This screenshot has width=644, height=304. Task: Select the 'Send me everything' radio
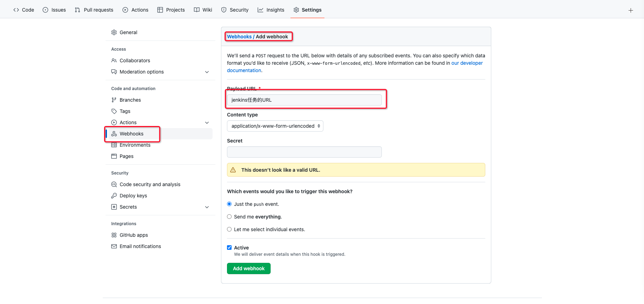coord(229,217)
